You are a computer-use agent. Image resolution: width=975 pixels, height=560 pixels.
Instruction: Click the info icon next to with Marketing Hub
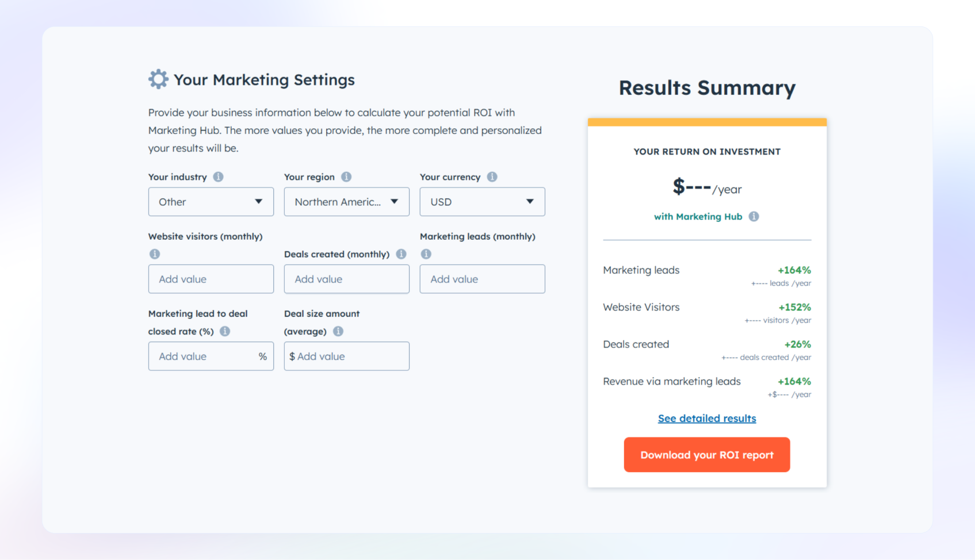tap(755, 217)
